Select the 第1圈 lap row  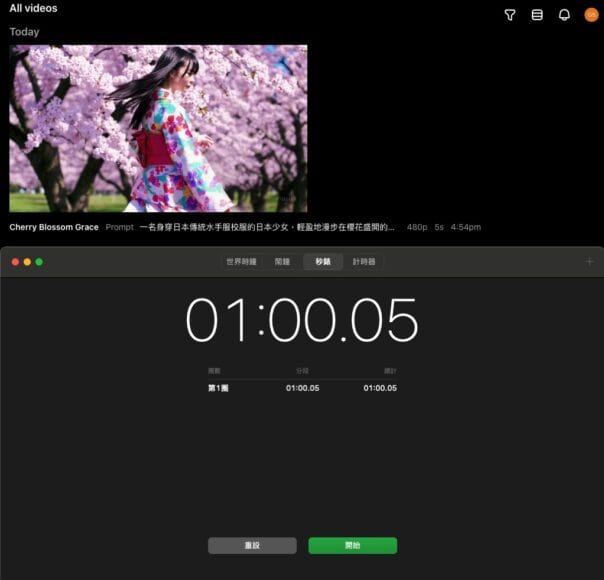click(x=302, y=388)
